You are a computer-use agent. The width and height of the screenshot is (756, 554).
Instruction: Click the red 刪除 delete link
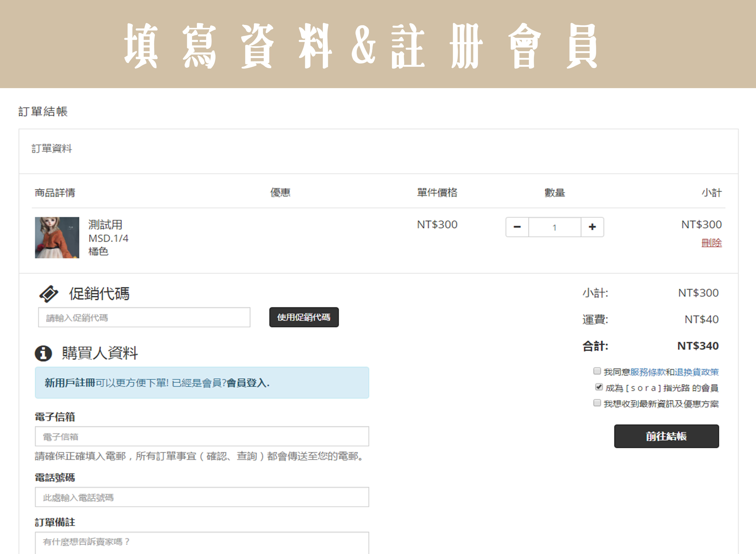click(711, 243)
